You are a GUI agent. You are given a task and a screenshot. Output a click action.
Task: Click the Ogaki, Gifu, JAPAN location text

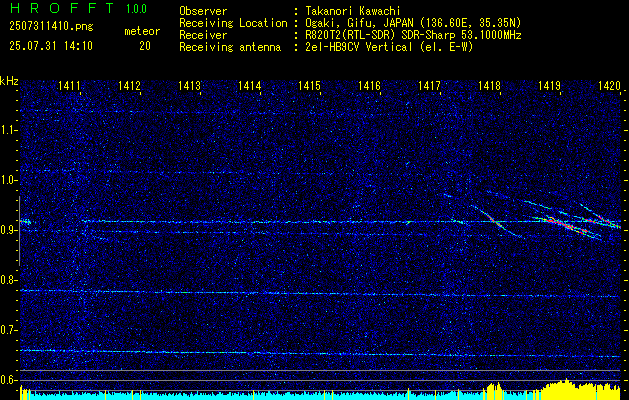pyautogui.click(x=413, y=23)
